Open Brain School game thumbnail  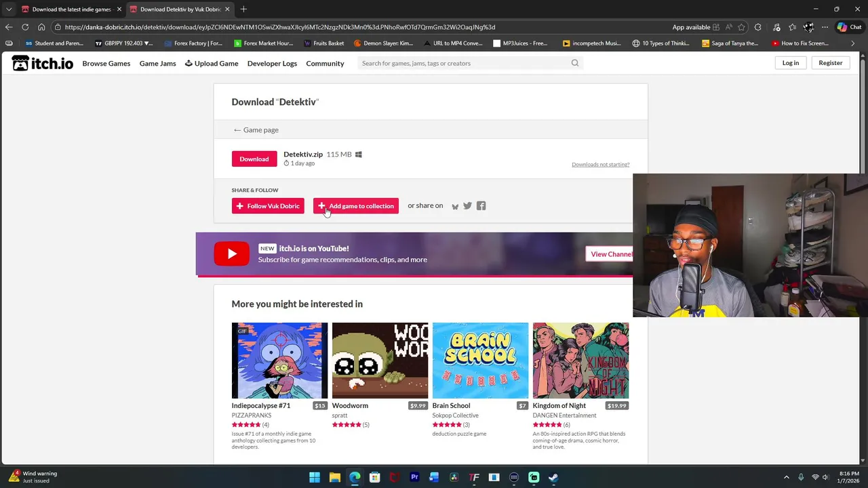pos(480,361)
